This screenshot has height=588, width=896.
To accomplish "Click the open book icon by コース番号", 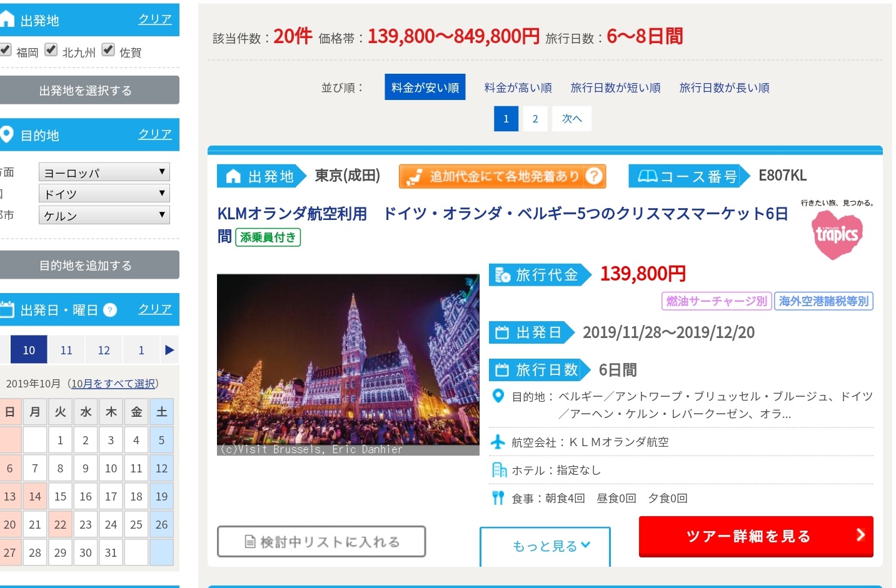I will coord(647,177).
